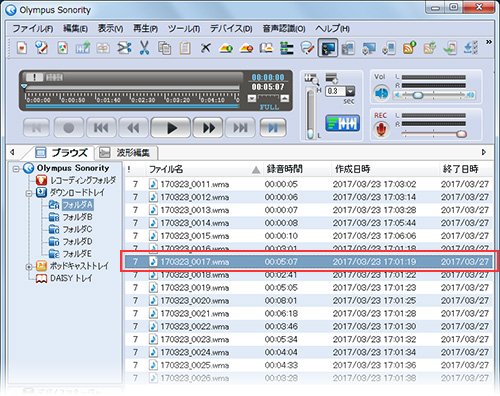Select レコーディングフォルダ tree item

[83, 181]
